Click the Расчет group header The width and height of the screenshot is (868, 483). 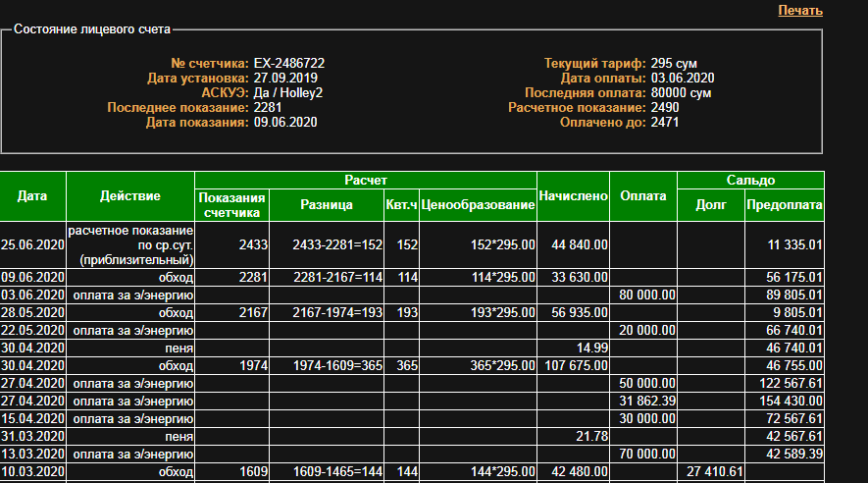(x=366, y=181)
